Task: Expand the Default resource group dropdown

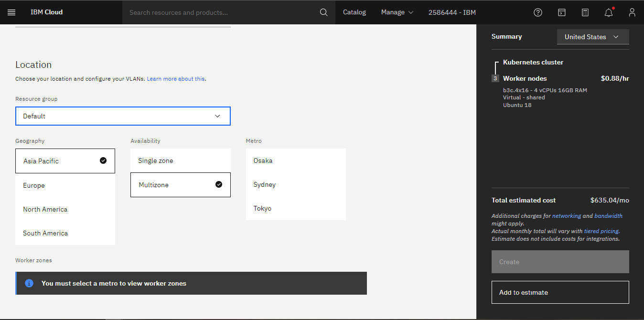Action: point(123,116)
